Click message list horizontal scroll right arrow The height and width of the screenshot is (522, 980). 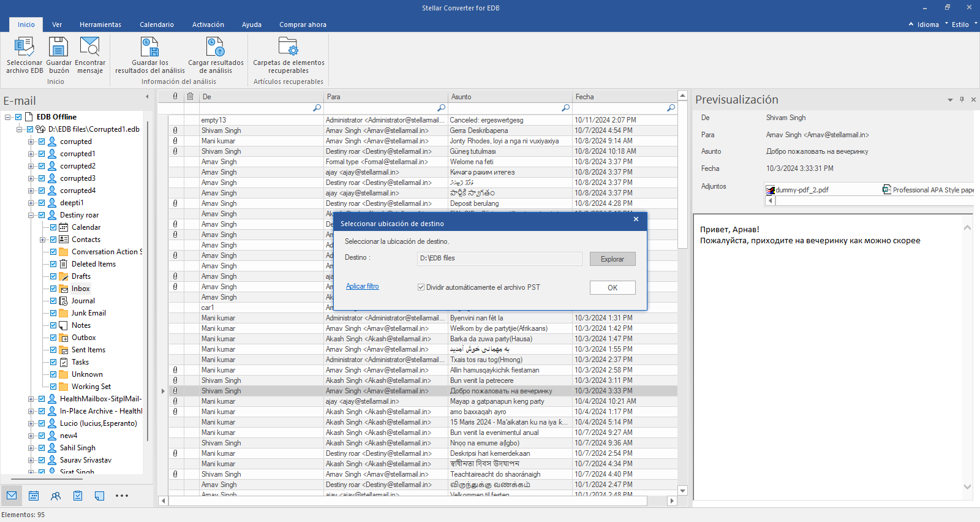click(672, 501)
